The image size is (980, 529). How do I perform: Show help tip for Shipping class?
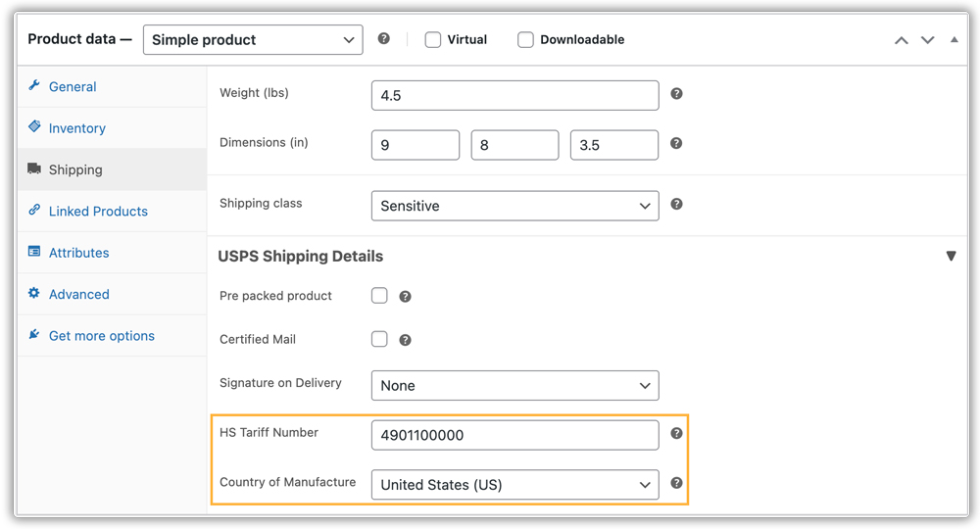[676, 204]
